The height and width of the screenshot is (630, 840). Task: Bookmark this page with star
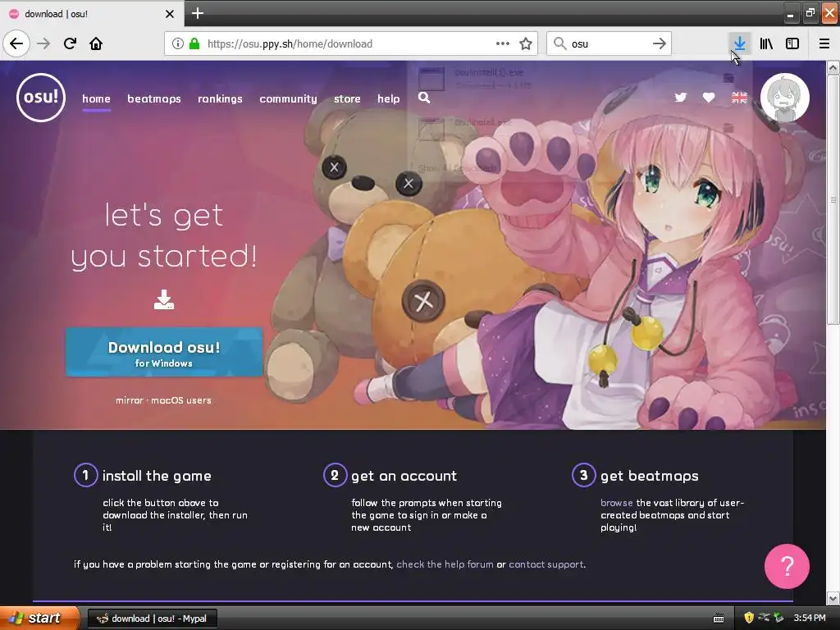(526, 43)
